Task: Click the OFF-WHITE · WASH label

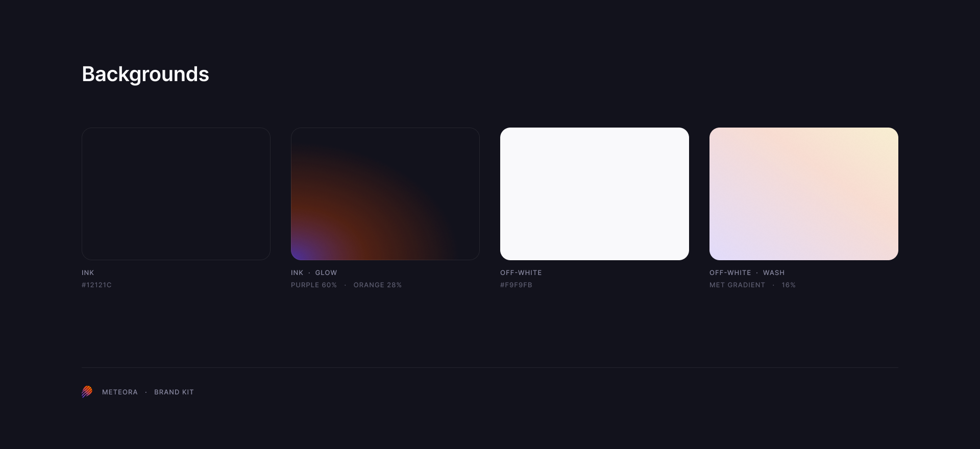Action: 747,273
